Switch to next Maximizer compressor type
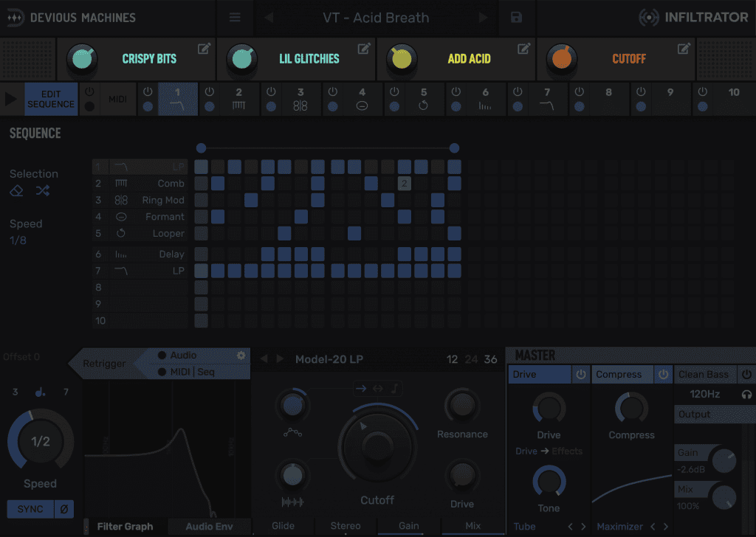Screen dimensions: 756x537 (665, 527)
